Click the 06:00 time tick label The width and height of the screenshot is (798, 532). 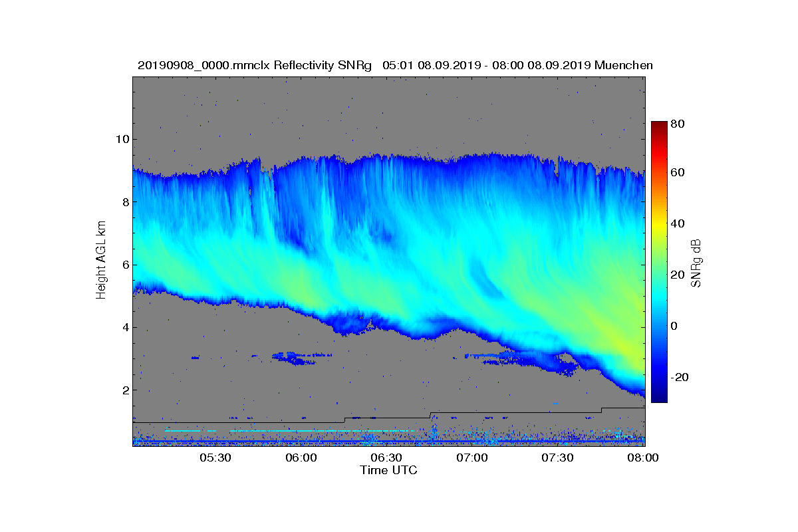(x=301, y=458)
